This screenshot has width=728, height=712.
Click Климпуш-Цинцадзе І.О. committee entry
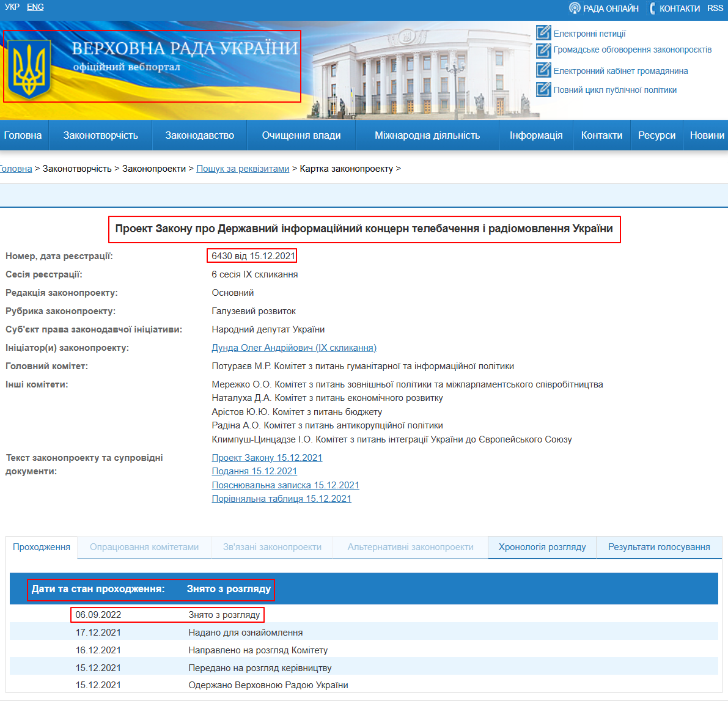point(392,439)
